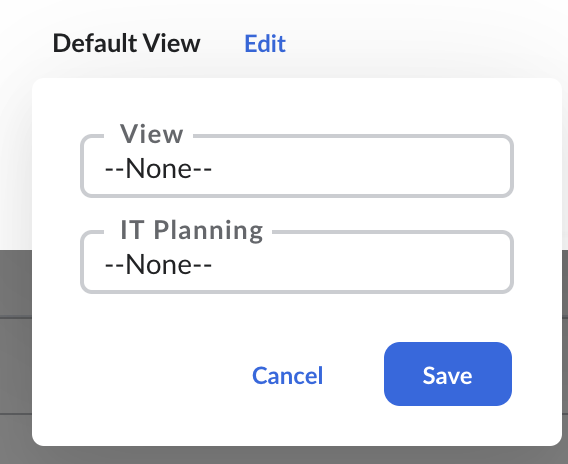
Task: Open the View dropdown
Action: 297,166
